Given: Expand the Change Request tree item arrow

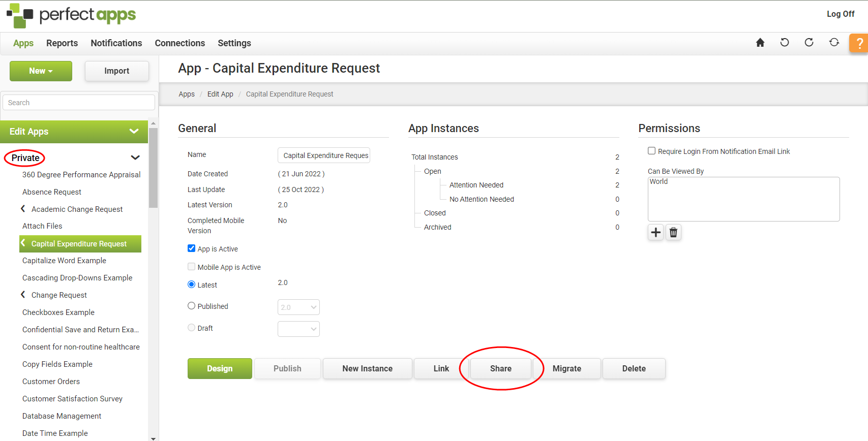Looking at the screenshot, I should [23, 295].
